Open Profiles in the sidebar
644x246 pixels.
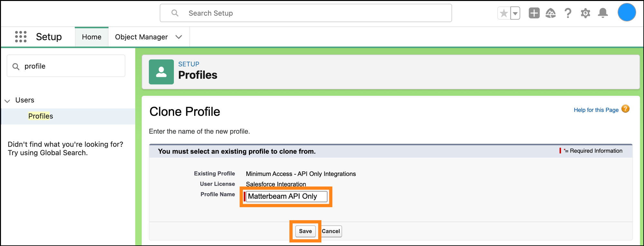tap(41, 116)
